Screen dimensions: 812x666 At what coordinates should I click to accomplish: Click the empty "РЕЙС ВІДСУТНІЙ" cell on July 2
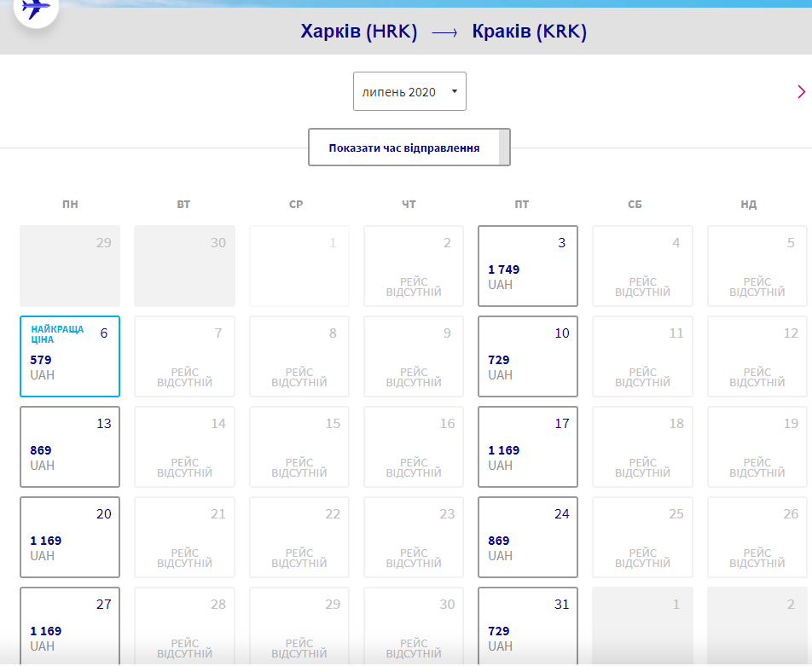click(413, 266)
